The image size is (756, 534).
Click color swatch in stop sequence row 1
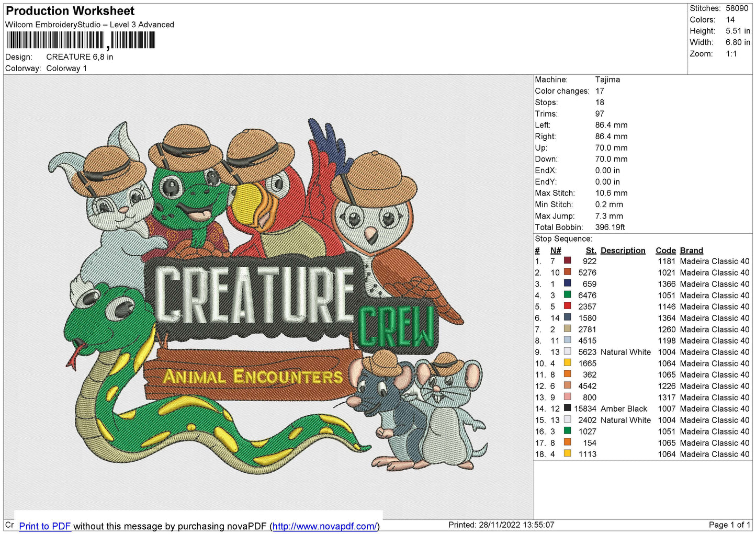point(567,260)
